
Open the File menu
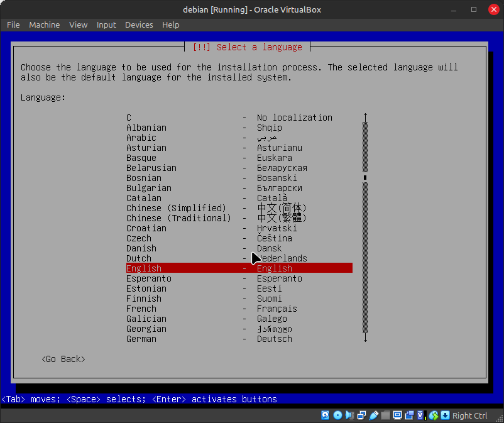coord(13,25)
